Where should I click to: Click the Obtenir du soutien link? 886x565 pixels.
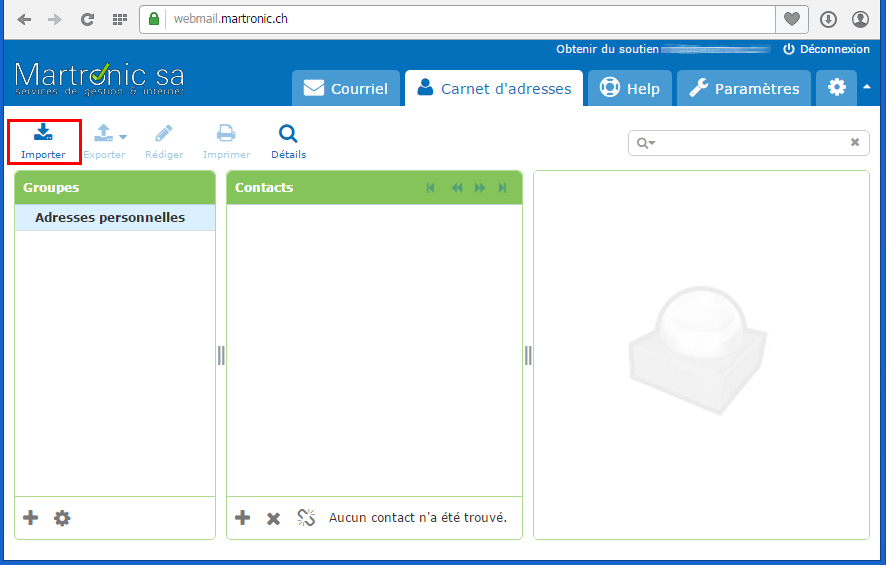point(606,49)
